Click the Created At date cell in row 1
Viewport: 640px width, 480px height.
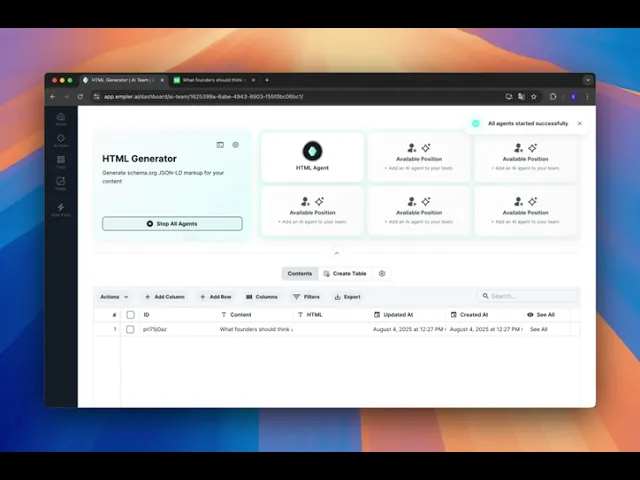[486, 329]
